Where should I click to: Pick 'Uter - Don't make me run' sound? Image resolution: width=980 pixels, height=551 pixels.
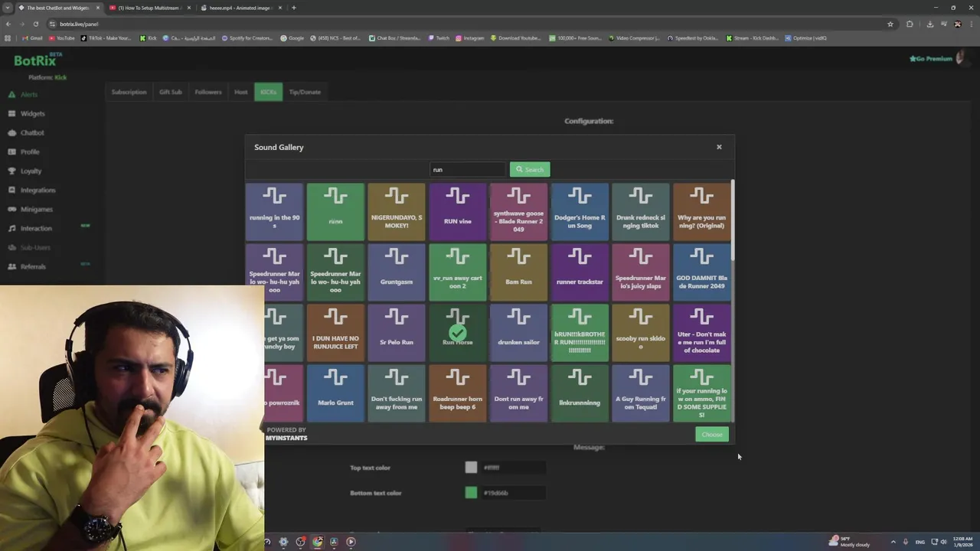701,333
